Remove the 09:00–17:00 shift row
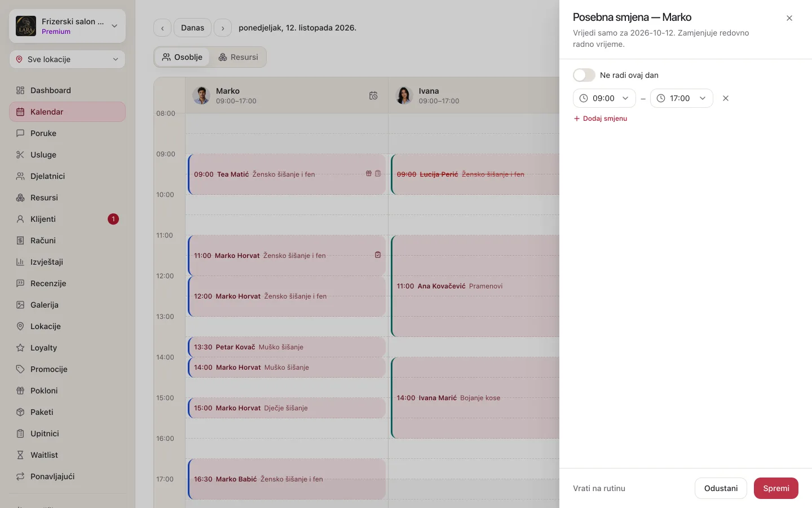Viewport: 812px width, 508px height. (x=726, y=98)
